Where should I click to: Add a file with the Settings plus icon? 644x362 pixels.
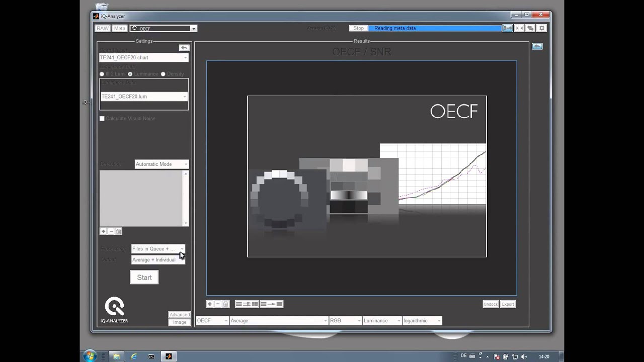click(x=103, y=231)
